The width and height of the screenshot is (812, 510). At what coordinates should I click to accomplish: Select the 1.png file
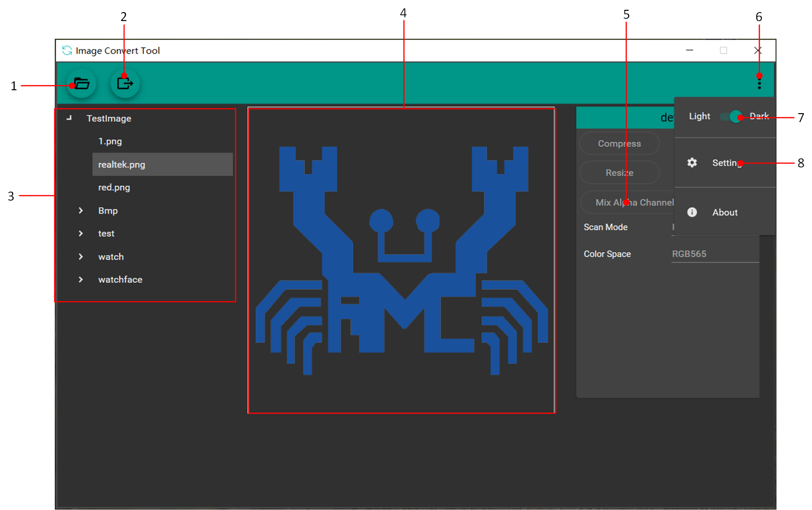tap(110, 141)
